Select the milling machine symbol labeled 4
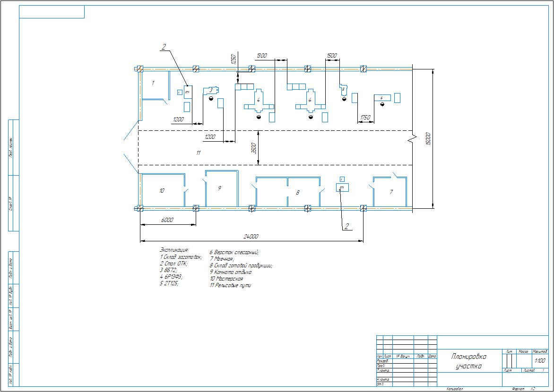 [259, 100]
